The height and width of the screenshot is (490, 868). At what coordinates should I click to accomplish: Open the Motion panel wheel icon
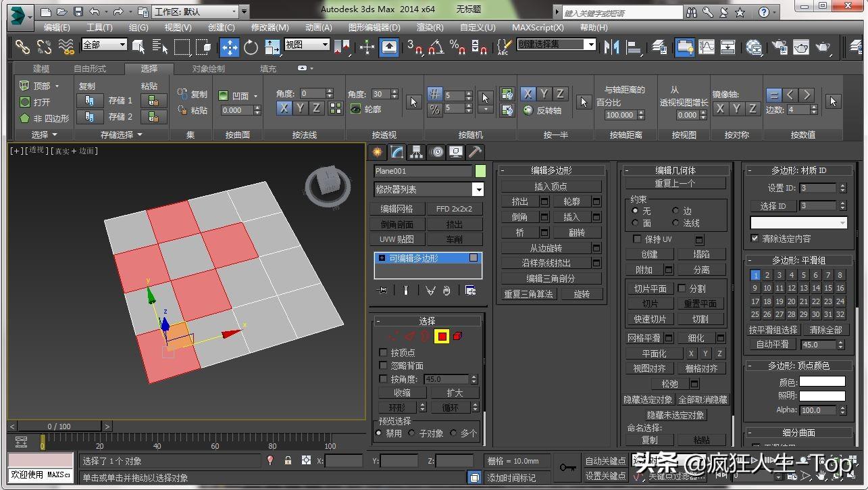click(x=436, y=151)
